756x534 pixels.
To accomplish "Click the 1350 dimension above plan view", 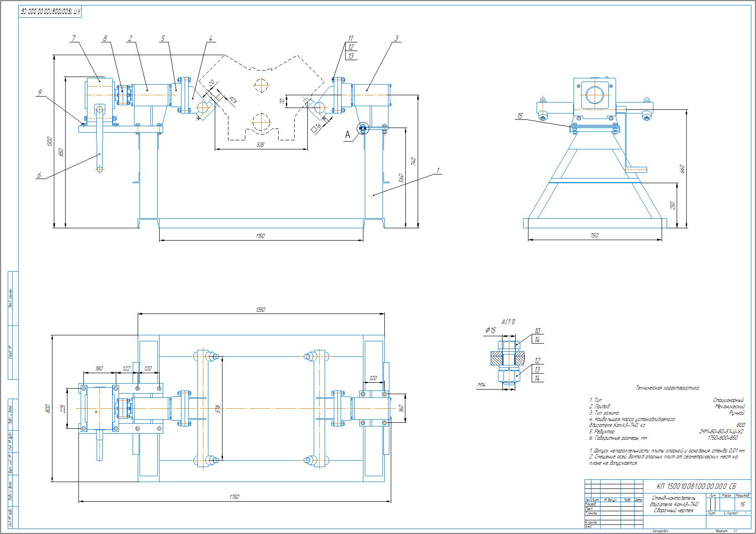I will pos(260,309).
